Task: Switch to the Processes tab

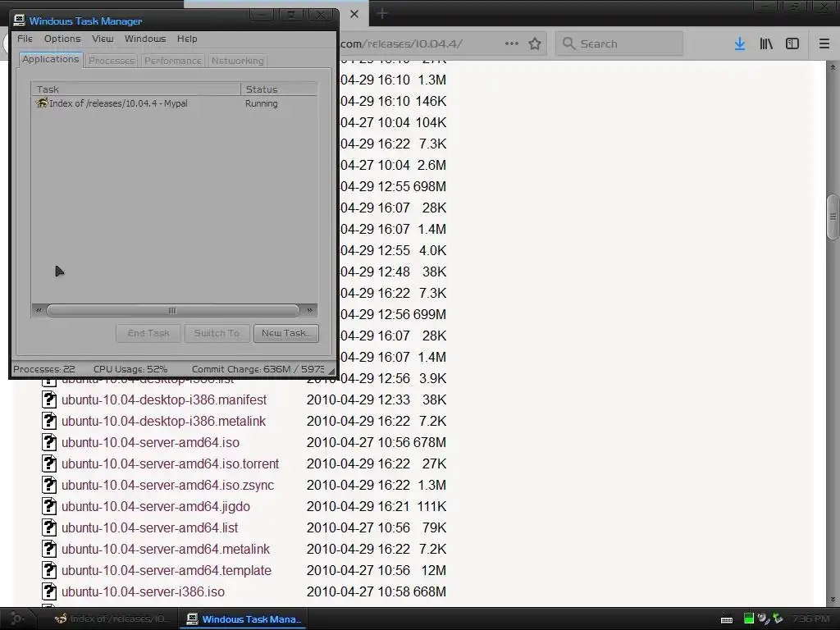Action: [112, 61]
